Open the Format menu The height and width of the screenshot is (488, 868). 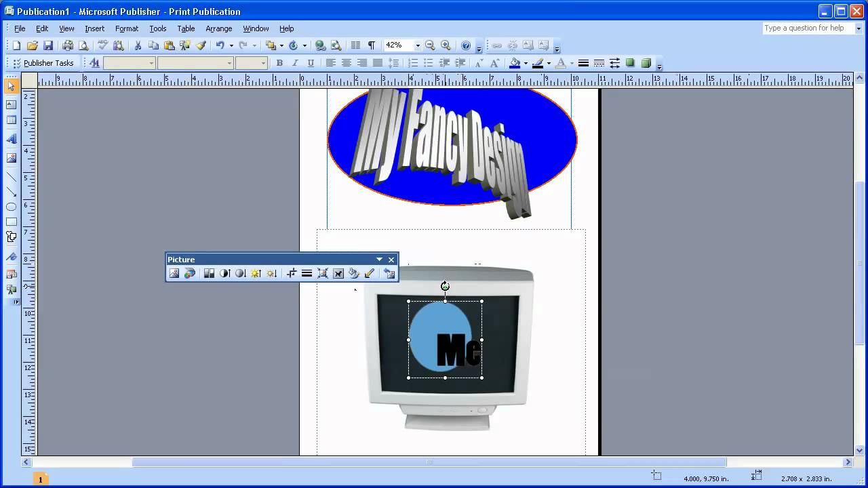127,28
